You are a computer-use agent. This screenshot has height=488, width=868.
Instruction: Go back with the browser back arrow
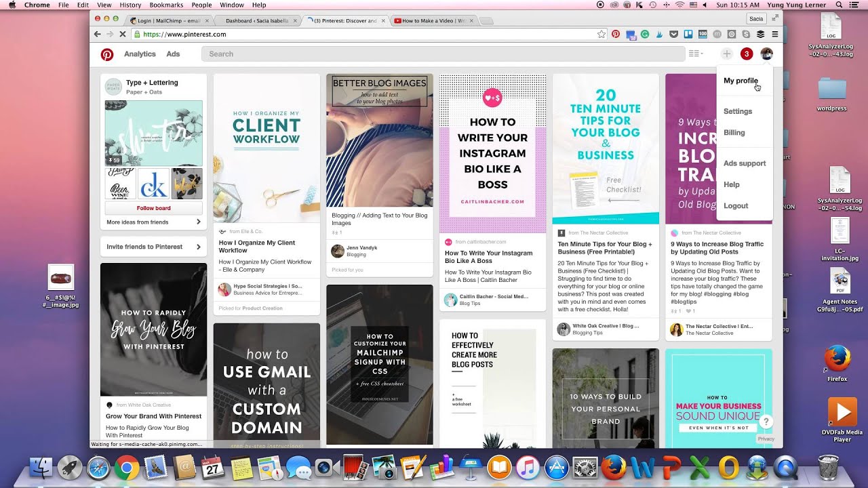coord(98,34)
